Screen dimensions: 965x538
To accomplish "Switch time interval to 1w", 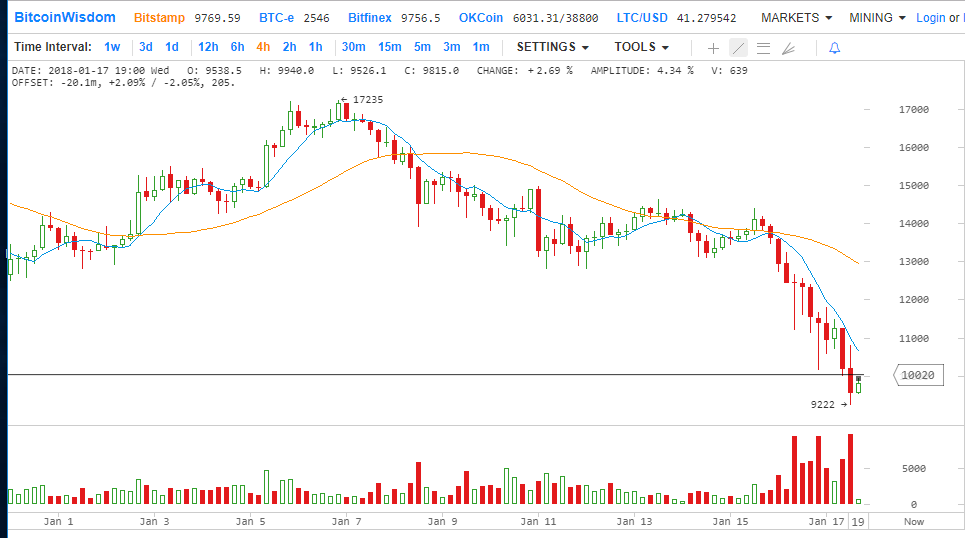I will tap(112, 47).
